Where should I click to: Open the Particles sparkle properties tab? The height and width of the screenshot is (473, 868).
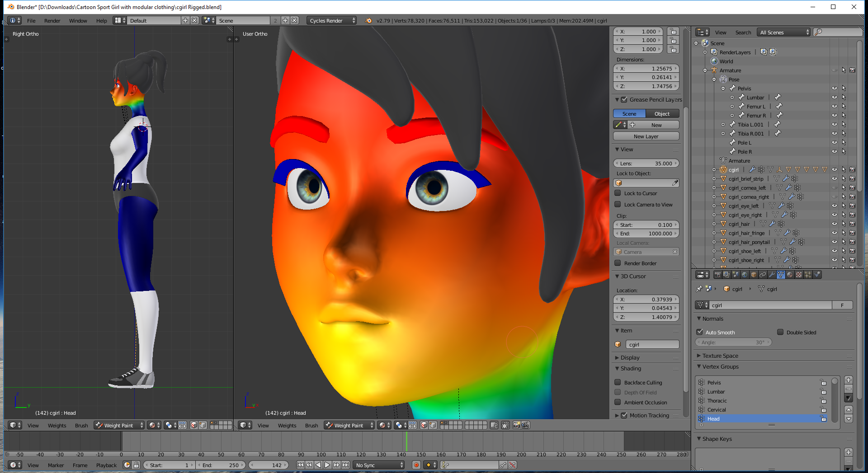[x=808, y=275]
